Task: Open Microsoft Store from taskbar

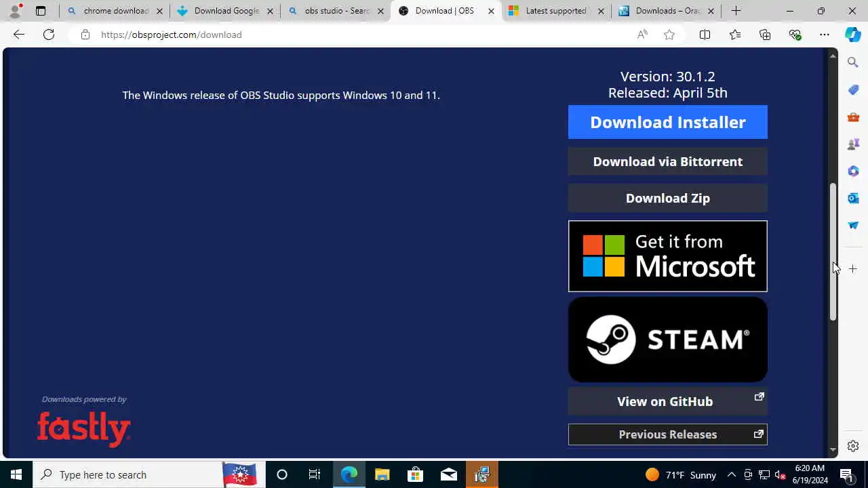Action: tap(415, 474)
